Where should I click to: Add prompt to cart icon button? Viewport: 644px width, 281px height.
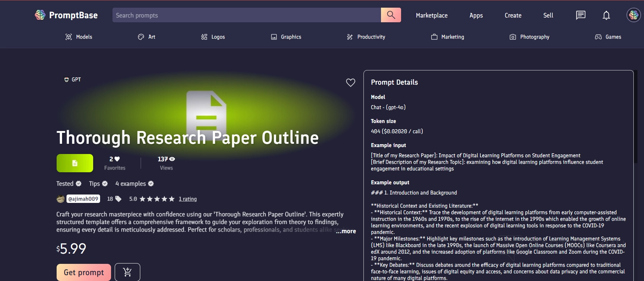(127, 272)
